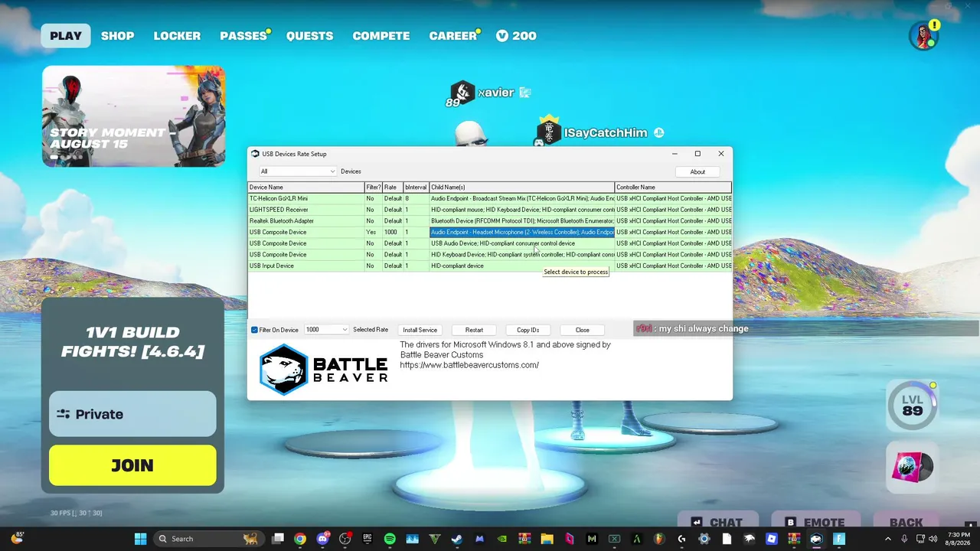Open Logitech G HUB from the taskbar

[x=681, y=539]
